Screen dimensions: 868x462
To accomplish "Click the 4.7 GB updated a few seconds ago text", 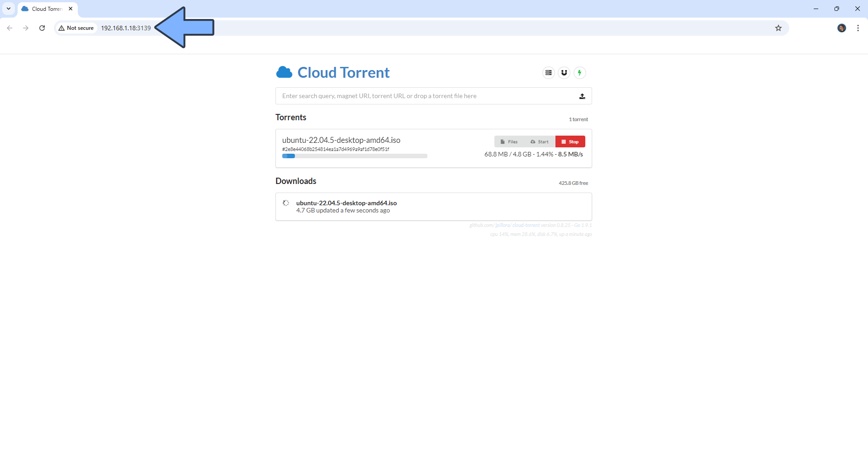I will pyautogui.click(x=343, y=211).
